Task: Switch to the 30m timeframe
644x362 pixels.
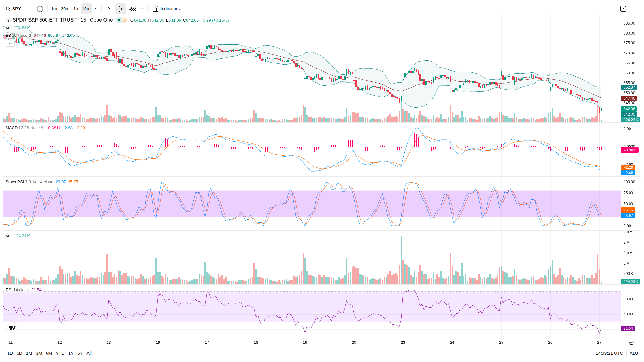Action: click(65, 9)
